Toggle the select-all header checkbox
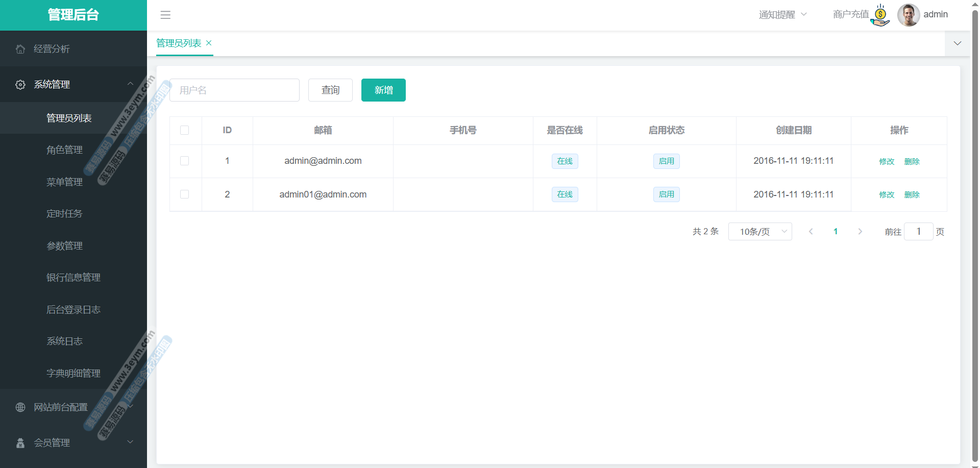The width and height of the screenshot is (980, 468). (x=185, y=130)
